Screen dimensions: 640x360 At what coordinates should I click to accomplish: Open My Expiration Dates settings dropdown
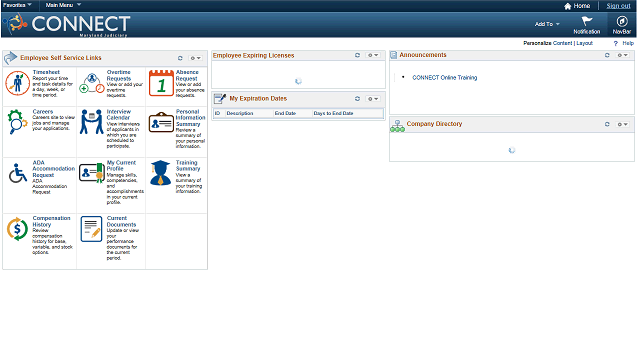373,99
